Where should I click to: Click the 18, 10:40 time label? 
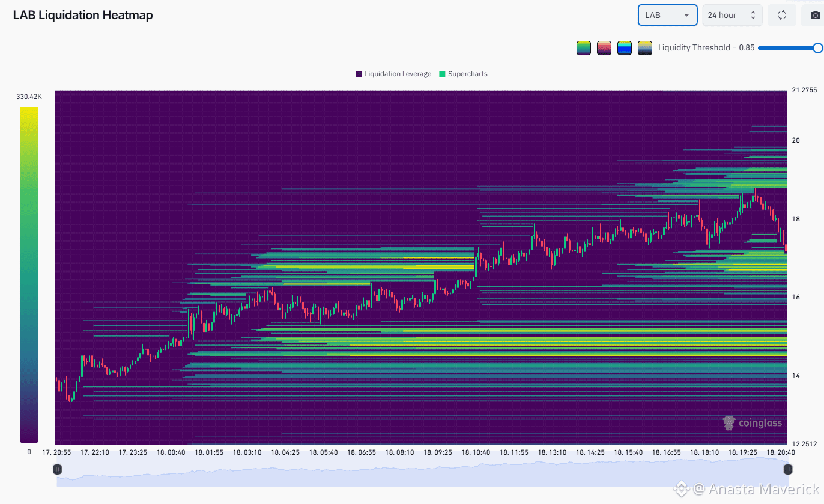476,452
